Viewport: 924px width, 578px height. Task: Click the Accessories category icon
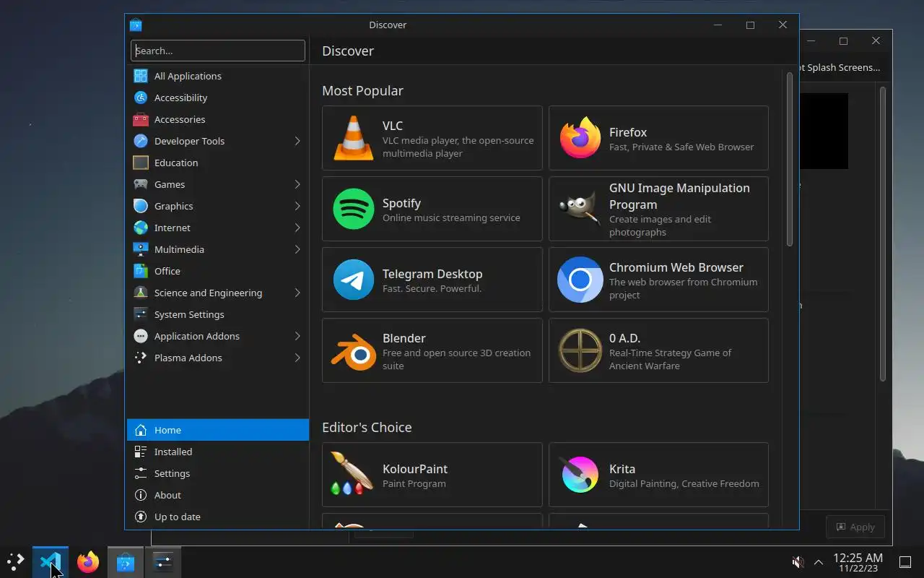point(141,119)
